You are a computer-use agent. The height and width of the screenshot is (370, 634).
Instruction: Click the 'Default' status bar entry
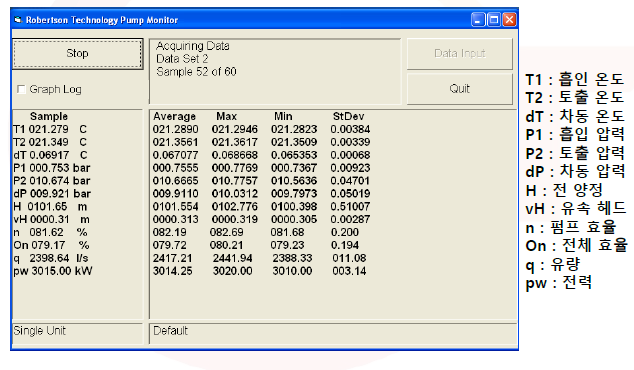(171, 331)
